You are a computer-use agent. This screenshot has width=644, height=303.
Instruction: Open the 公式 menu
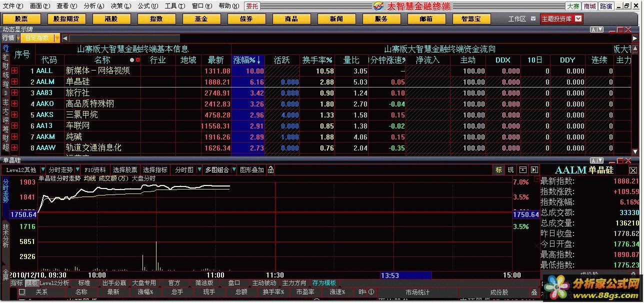(147, 6)
